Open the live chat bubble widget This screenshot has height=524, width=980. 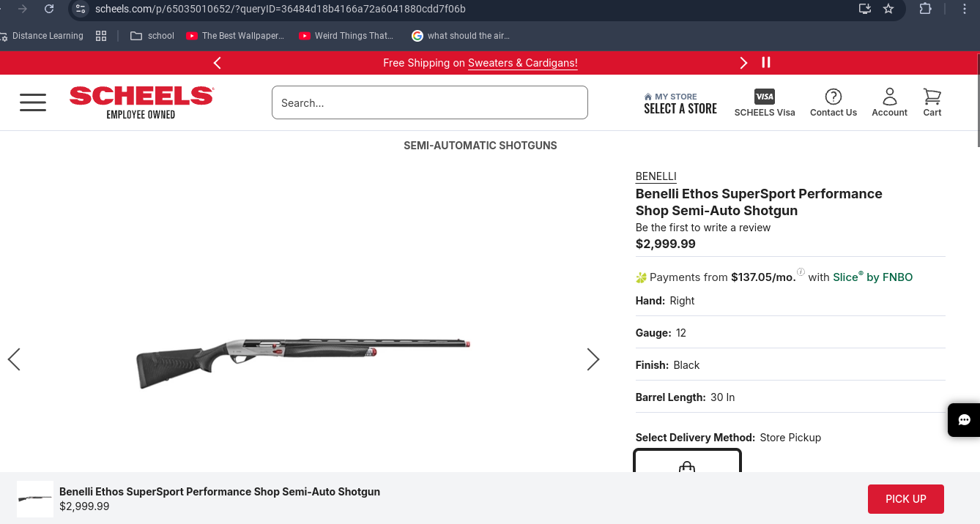click(x=964, y=420)
